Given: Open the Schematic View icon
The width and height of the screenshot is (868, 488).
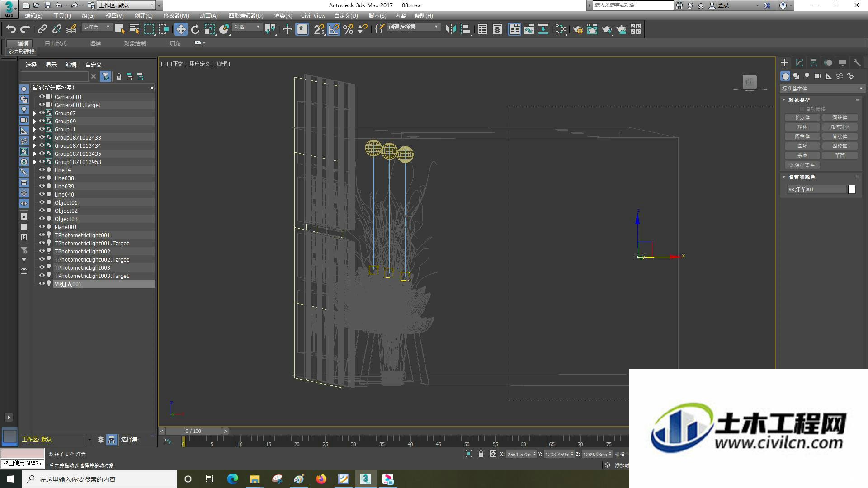Looking at the screenshot, I should click(543, 29).
